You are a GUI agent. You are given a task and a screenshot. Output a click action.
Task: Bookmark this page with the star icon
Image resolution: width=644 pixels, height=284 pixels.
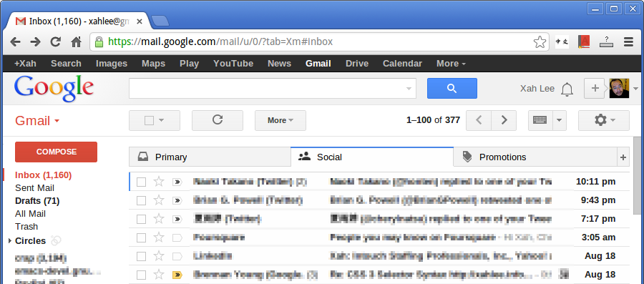click(540, 42)
